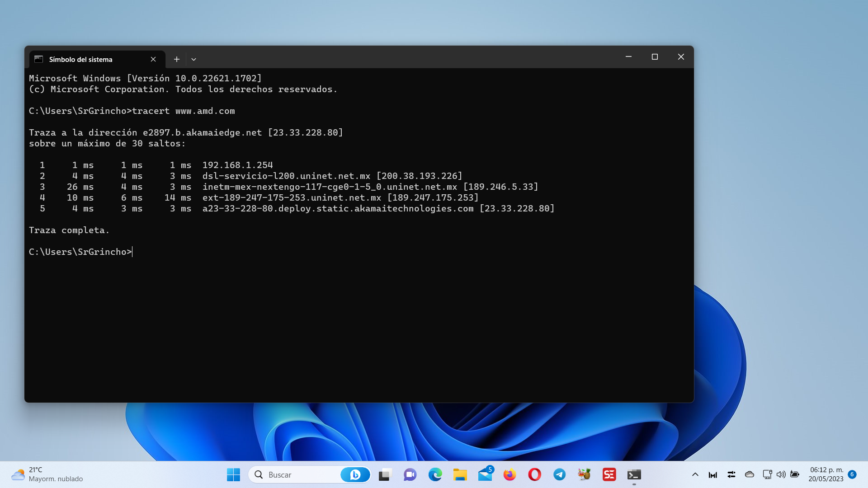The height and width of the screenshot is (488, 868).
Task: Open File Explorer from taskbar
Action: [460, 474]
